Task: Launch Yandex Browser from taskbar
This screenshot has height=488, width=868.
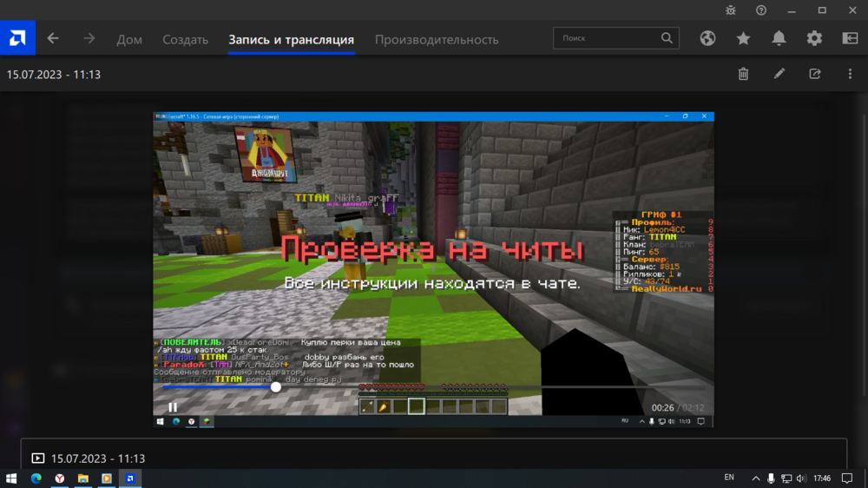Action: [x=60, y=478]
